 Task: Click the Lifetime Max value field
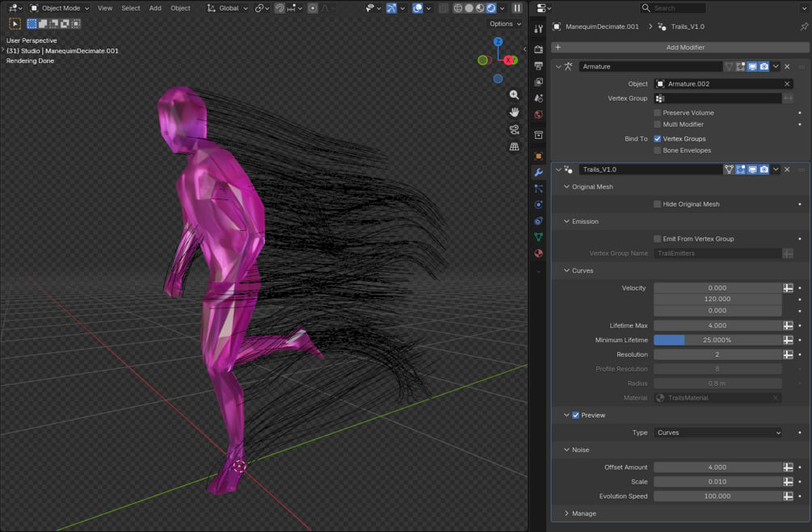click(717, 325)
